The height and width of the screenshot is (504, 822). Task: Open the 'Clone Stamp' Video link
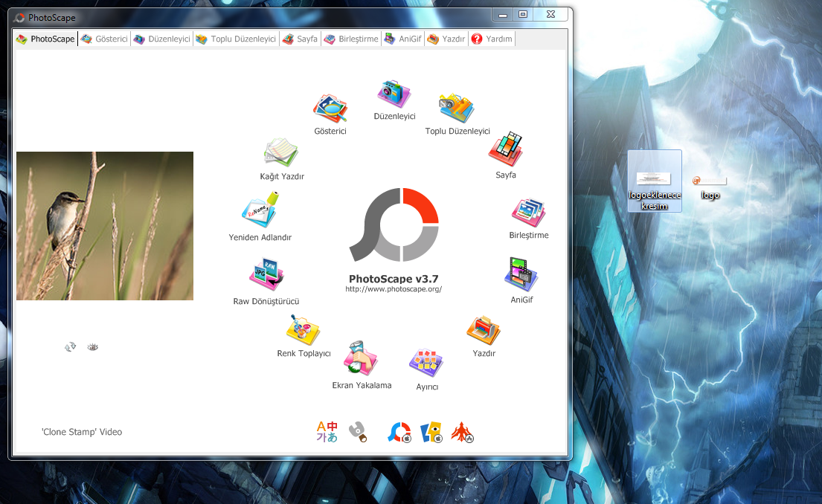(82, 432)
